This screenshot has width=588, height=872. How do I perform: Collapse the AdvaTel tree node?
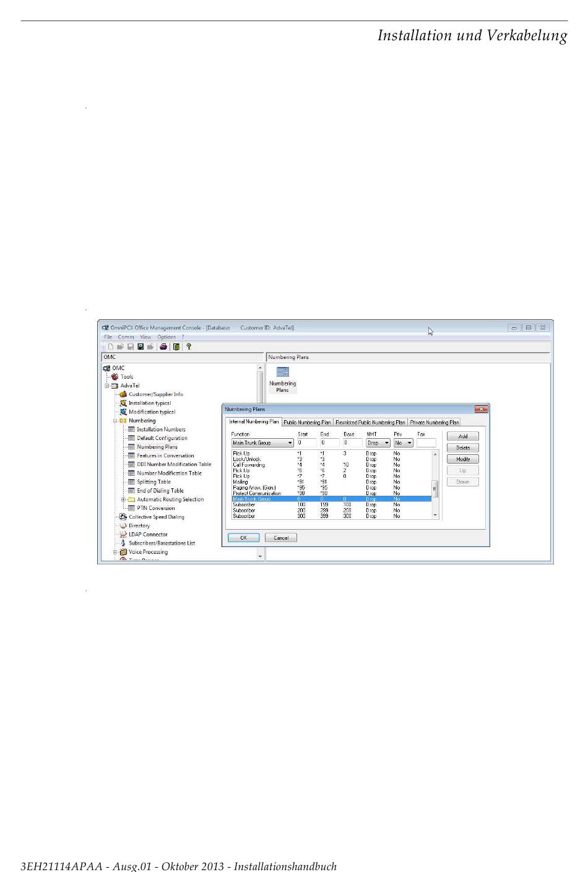106,386
